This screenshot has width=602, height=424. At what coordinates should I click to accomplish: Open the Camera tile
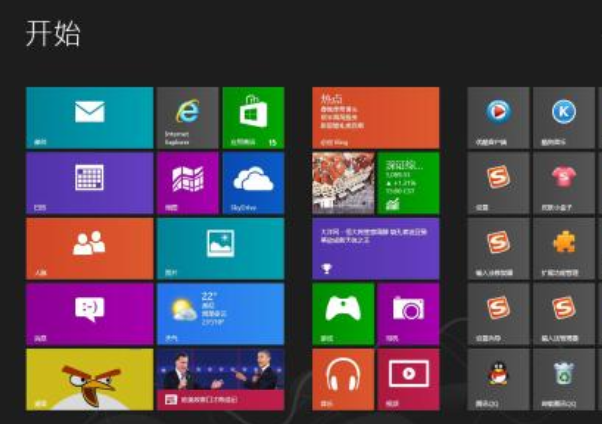[408, 314]
